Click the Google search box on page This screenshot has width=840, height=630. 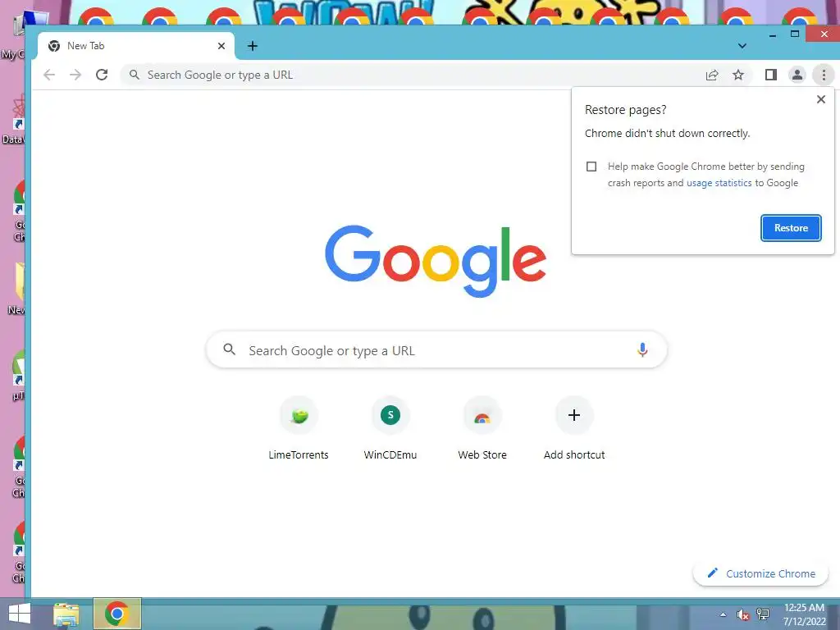(436, 349)
